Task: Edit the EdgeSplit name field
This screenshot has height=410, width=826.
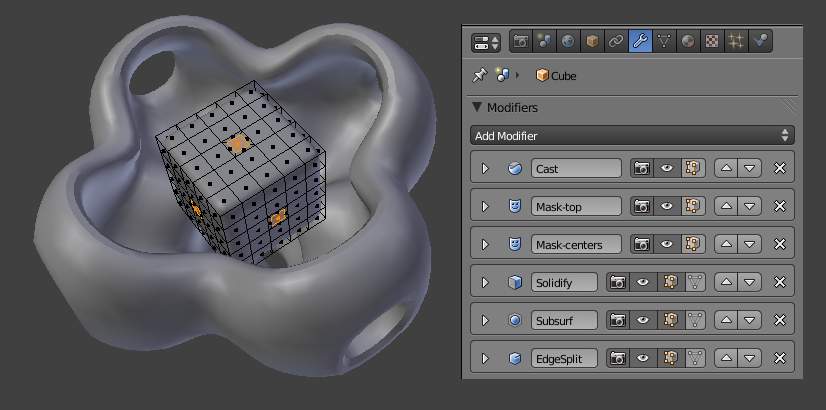Action: pos(564,358)
